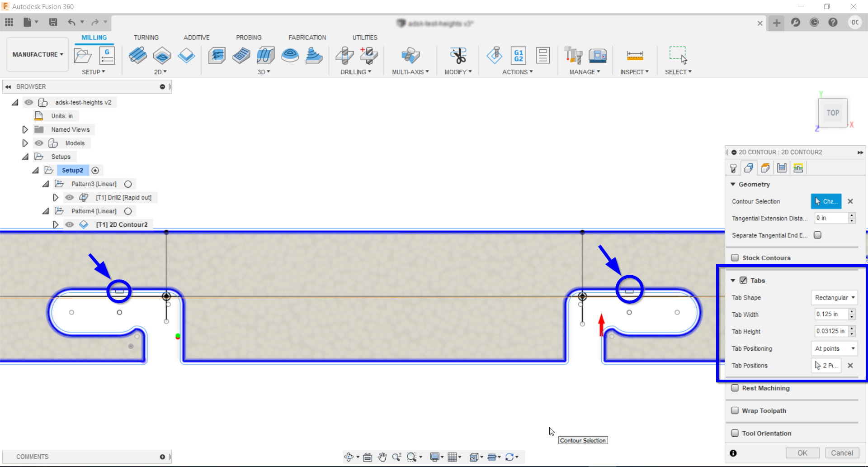The image size is (868, 467).
Task: Click the Tab Width input field
Action: (x=831, y=314)
